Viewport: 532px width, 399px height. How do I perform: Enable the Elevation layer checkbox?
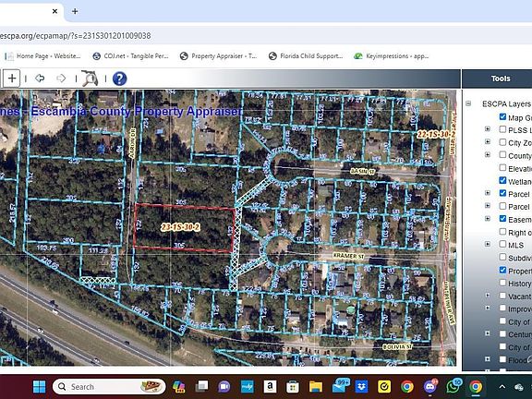(x=502, y=167)
